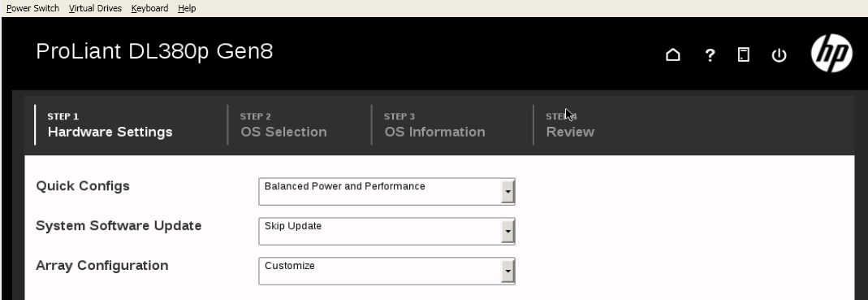
Task: Select Step 1 Hardware Settings tab
Action: [x=110, y=124]
